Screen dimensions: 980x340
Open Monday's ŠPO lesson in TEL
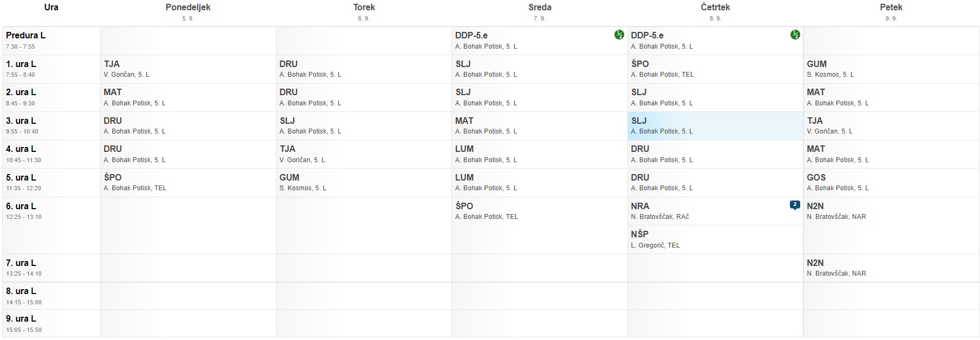[188, 183]
